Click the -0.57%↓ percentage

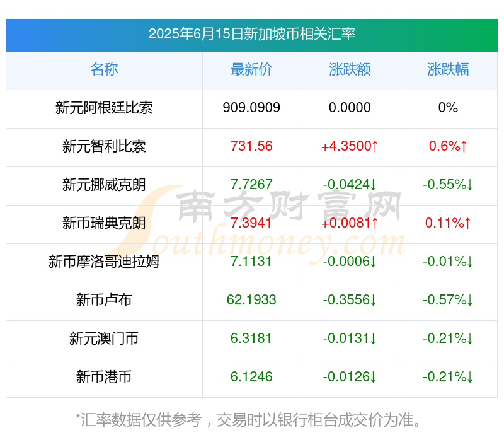(448, 300)
